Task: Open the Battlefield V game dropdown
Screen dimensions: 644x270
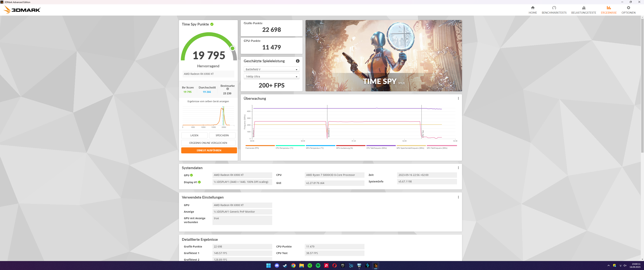Action: (271, 69)
